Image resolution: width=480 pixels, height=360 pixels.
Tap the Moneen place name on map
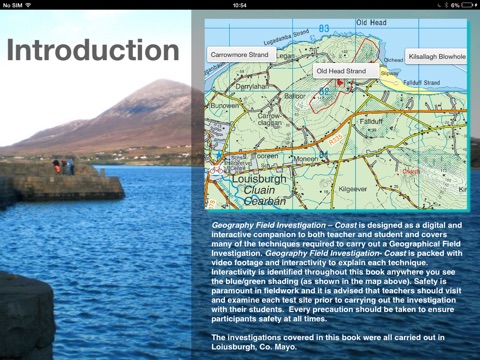pyautogui.click(x=306, y=159)
